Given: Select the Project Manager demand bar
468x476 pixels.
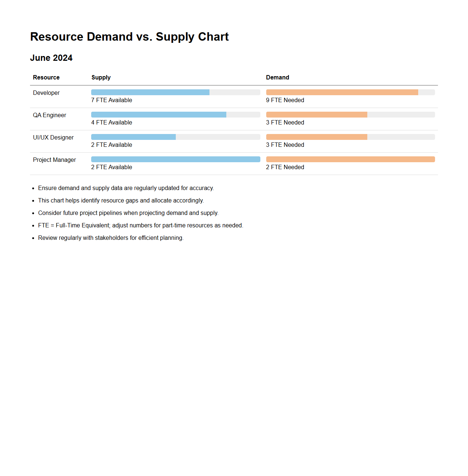Looking at the screenshot, I should click(x=350, y=159).
